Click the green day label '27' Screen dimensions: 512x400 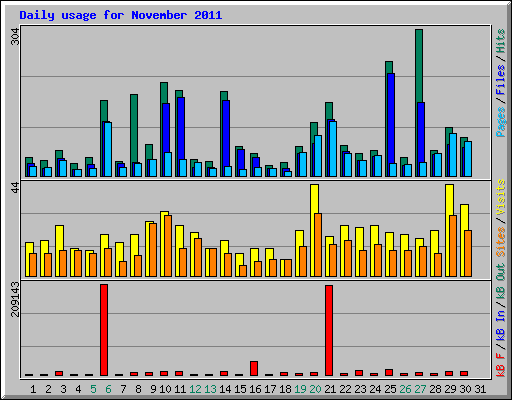pos(420,389)
